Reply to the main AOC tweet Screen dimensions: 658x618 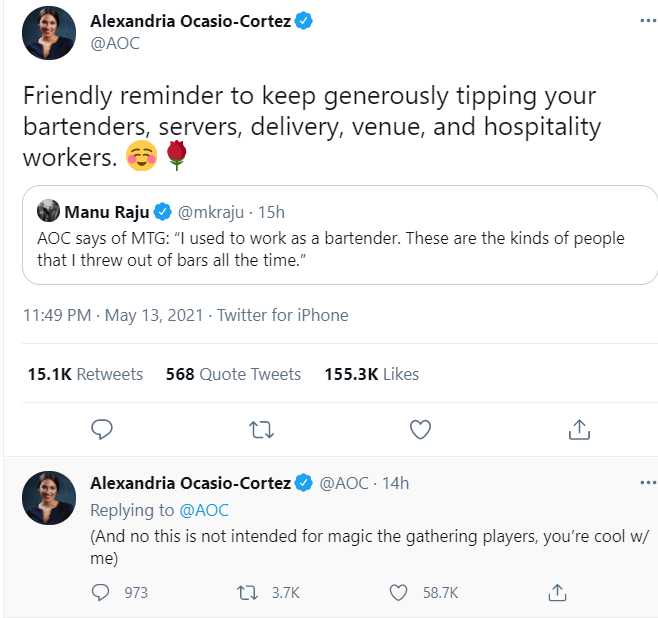pos(101,429)
